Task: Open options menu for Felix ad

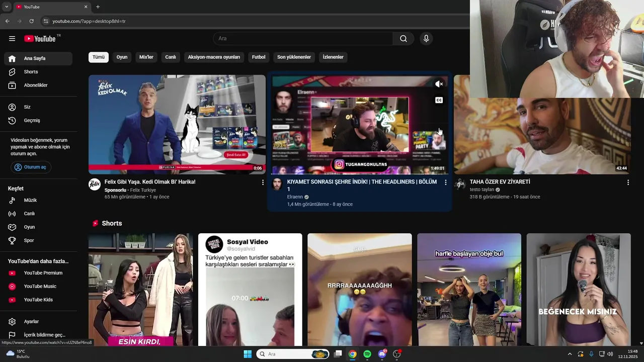Action: pos(262,183)
